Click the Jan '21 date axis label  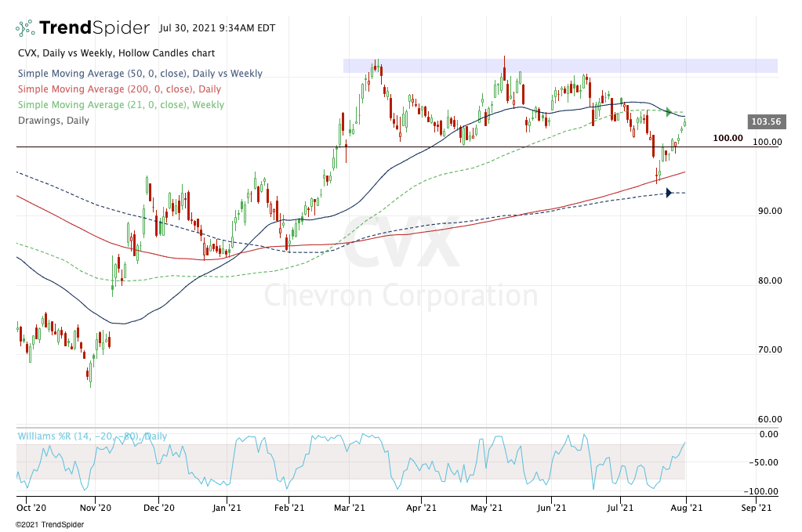tap(227, 508)
